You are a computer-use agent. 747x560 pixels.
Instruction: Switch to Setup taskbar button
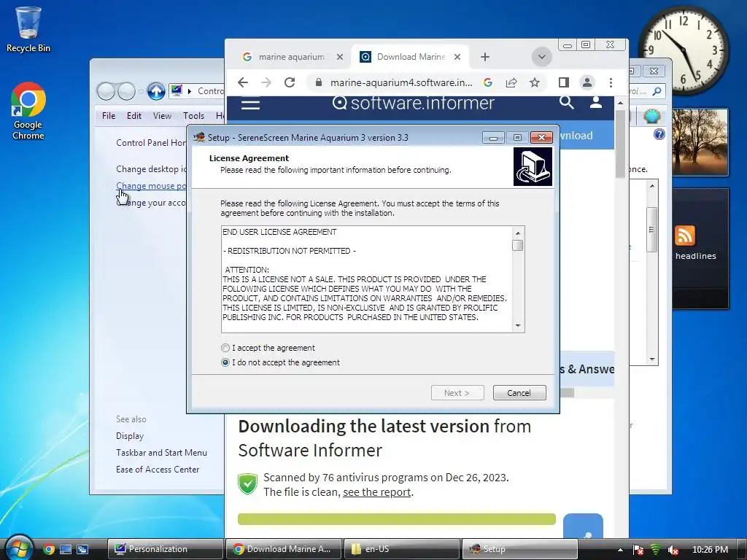coord(519,549)
